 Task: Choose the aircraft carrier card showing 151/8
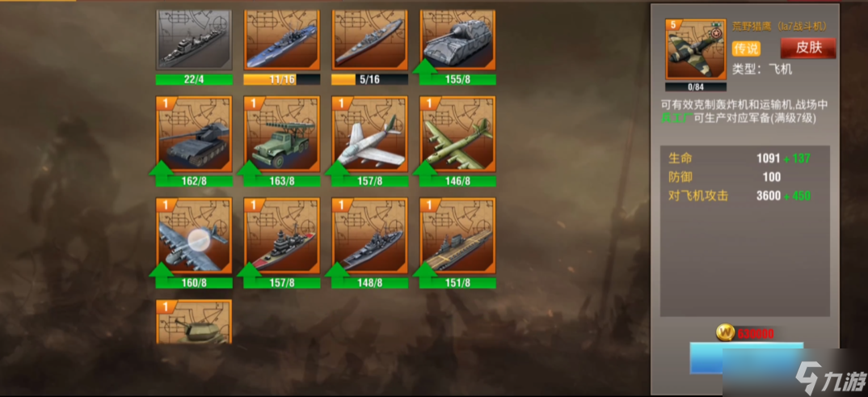pyautogui.click(x=457, y=236)
